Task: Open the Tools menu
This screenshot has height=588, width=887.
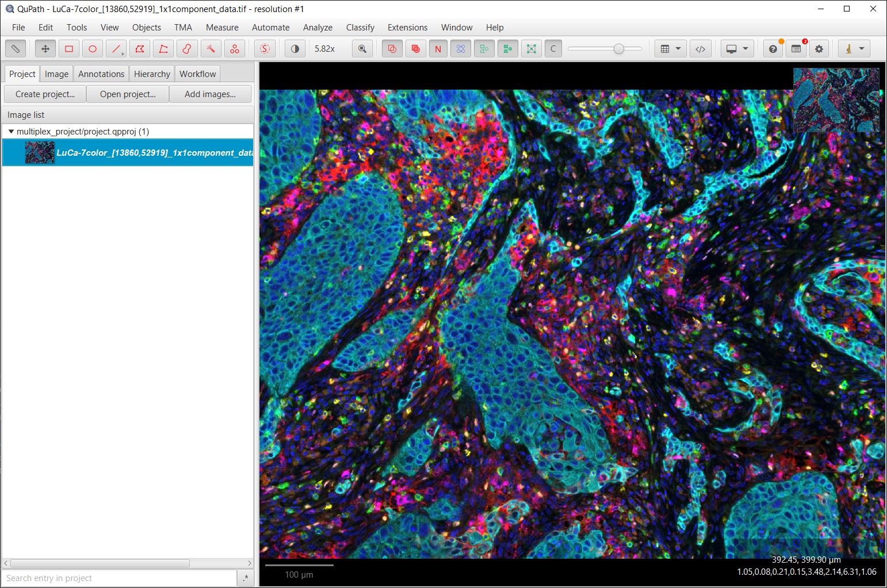Action: coord(77,27)
